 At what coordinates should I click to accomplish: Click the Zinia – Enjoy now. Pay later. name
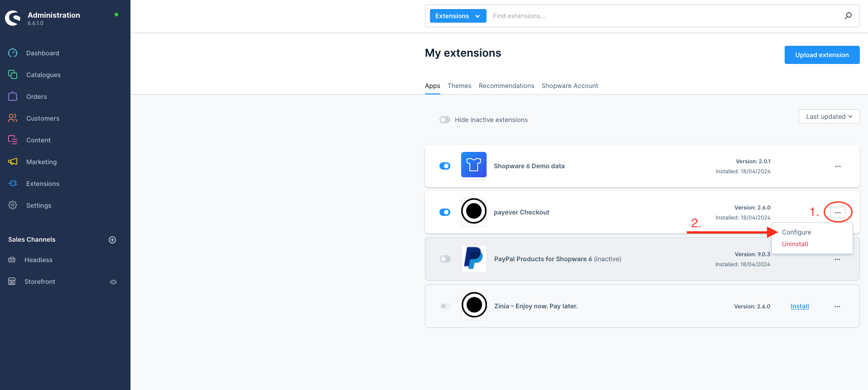[536, 306]
